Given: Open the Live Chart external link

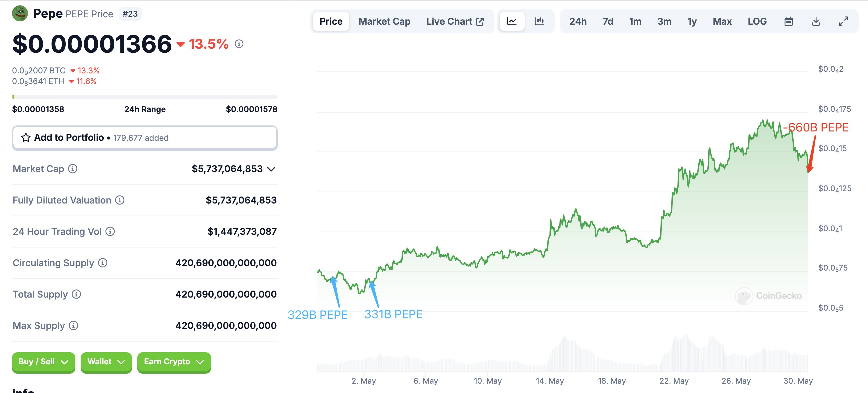Looking at the screenshot, I should pyautogui.click(x=455, y=22).
